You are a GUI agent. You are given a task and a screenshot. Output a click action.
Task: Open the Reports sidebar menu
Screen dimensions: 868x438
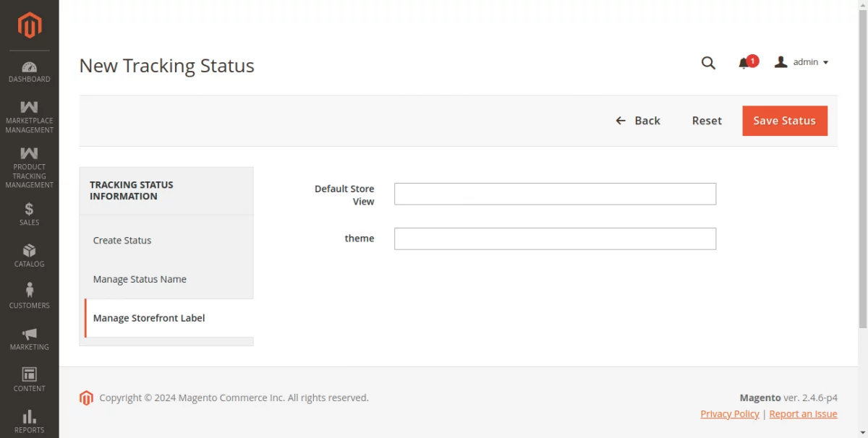click(29, 421)
